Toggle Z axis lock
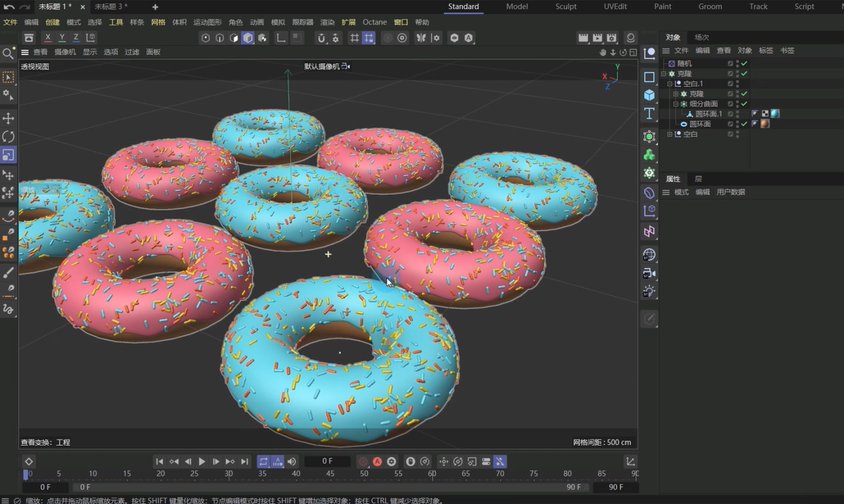The width and height of the screenshot is (844, 504). (x=76, y=38)
